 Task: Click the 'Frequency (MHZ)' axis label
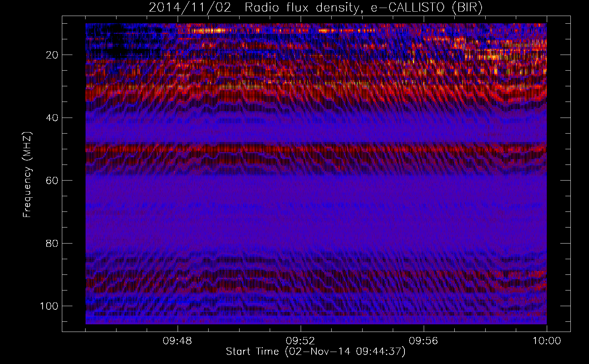(28, 174)
